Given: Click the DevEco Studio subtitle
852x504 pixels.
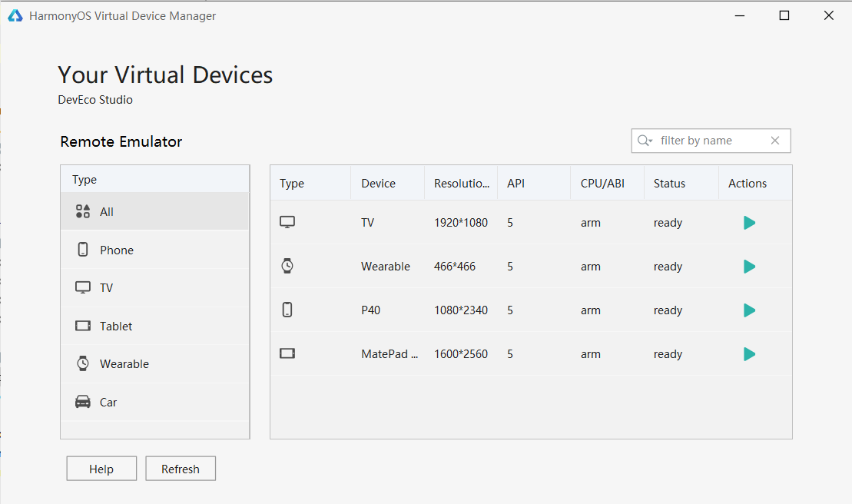Looking at the screenshot, I should pos(95,100).
